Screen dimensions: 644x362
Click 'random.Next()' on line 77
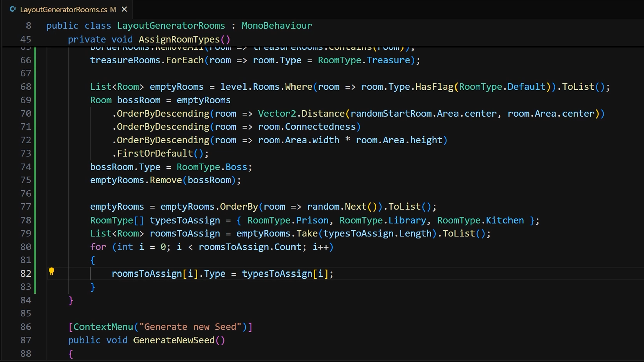point(342,207)
